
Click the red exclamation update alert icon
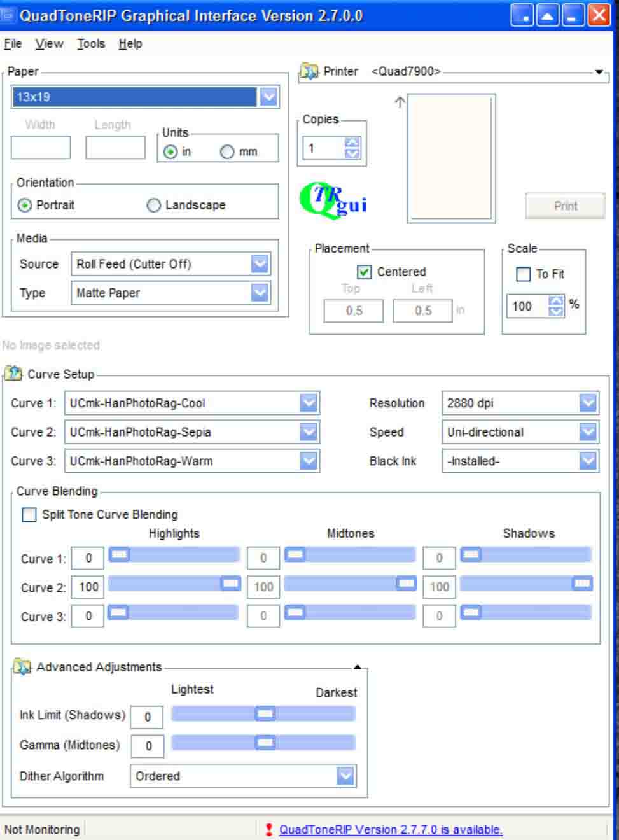click(269, 829)
